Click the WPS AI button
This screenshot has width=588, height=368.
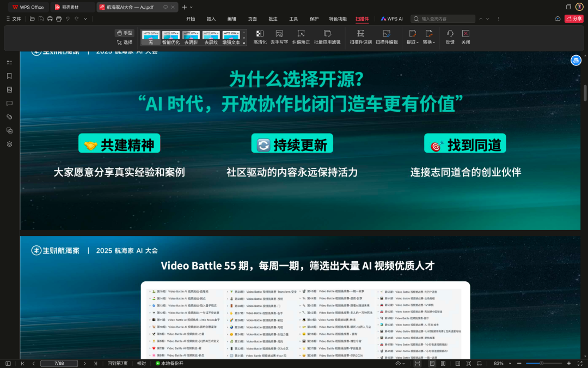391,19
